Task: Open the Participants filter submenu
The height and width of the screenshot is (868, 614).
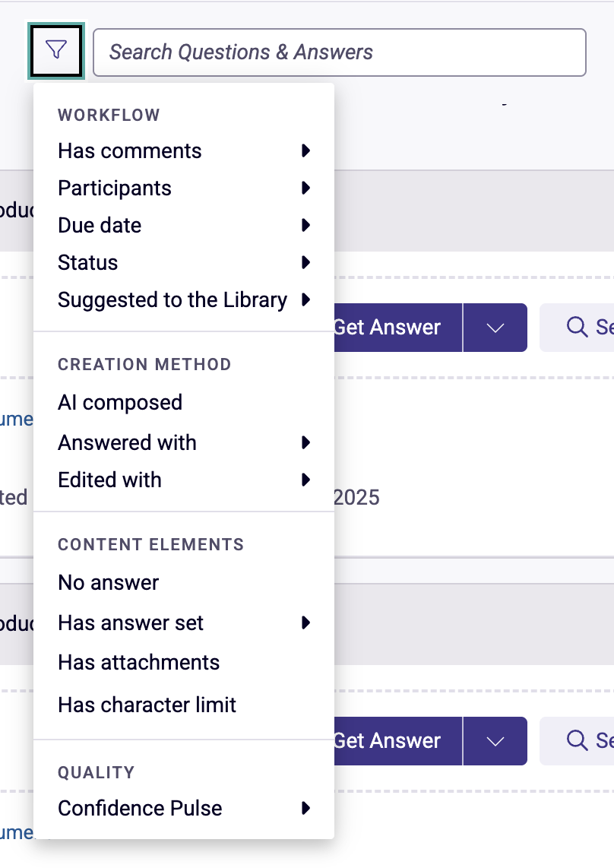Action: coord(184,188)
